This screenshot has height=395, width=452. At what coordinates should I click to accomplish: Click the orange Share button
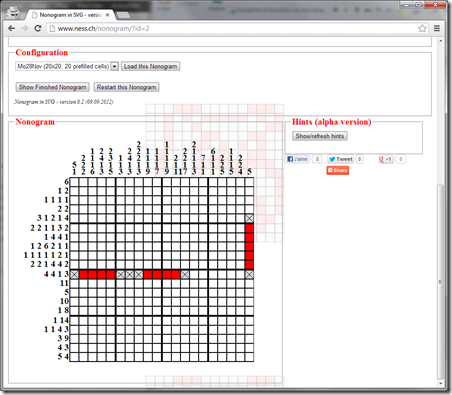tap(337, 170)
